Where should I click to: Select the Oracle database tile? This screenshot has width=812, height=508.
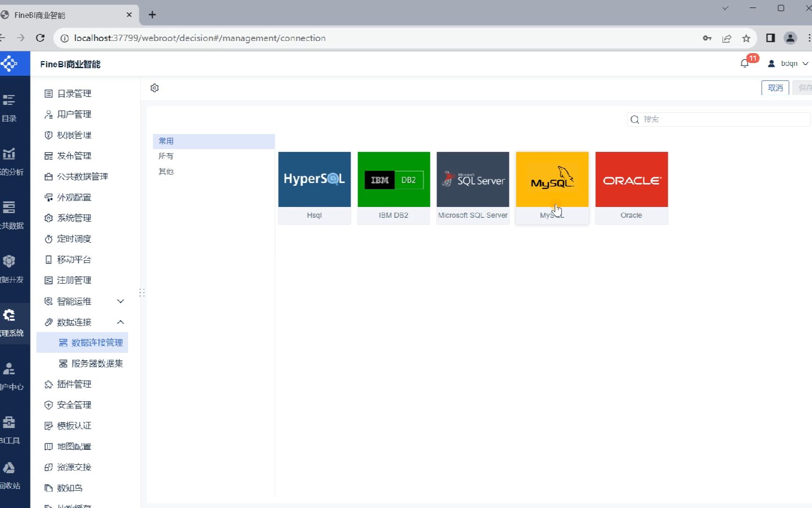pos(632,188)
